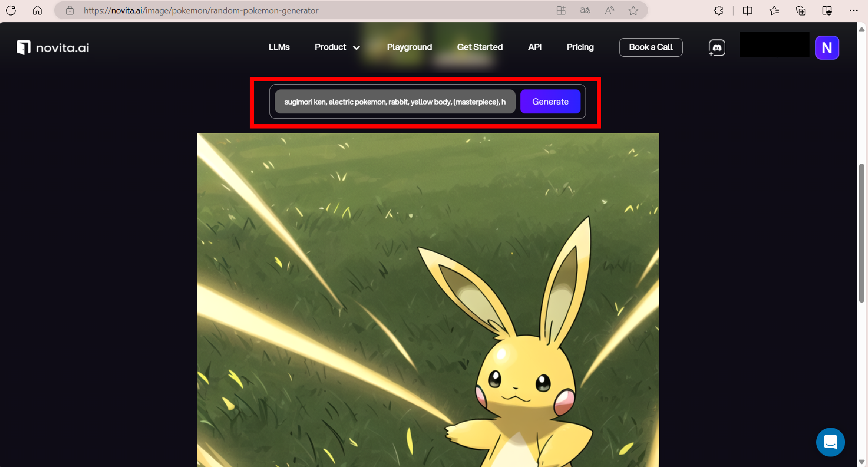Expand the Product dropdown menu
Screen dimensions: 868x467
pos(337,47)
